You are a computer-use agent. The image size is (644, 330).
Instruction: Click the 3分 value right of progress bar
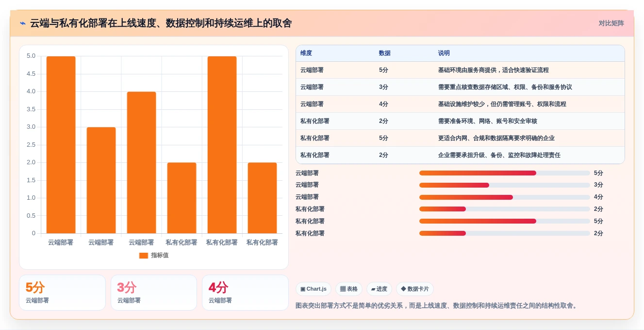[x=598, y=185]
